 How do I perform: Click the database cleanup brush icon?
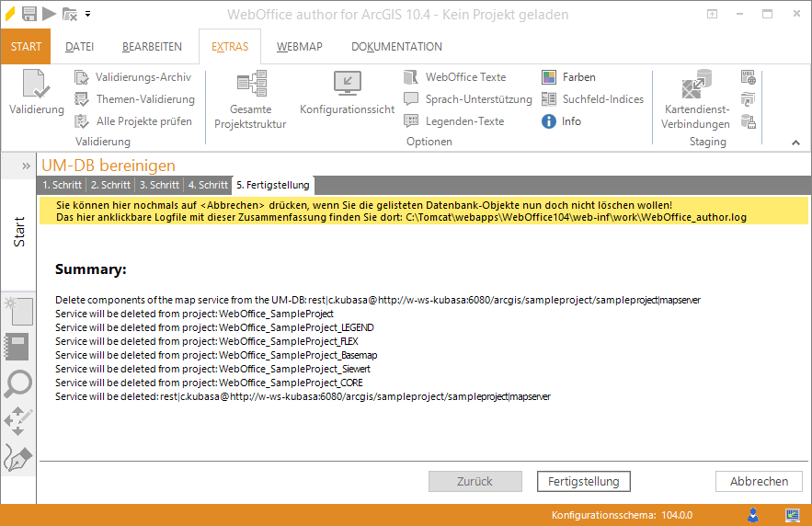pos(749,121)
